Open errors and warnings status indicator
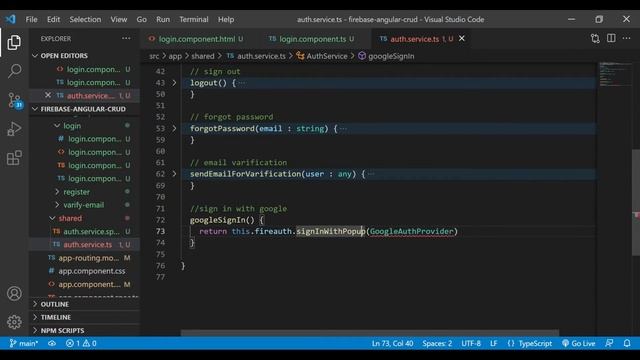640x360 pixels. coord(81,343)
